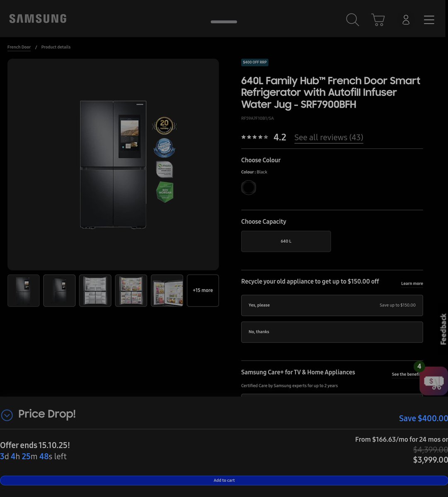Click the Mozo People's Choice badge
This screenshot has height=497, width=448.
164,169
